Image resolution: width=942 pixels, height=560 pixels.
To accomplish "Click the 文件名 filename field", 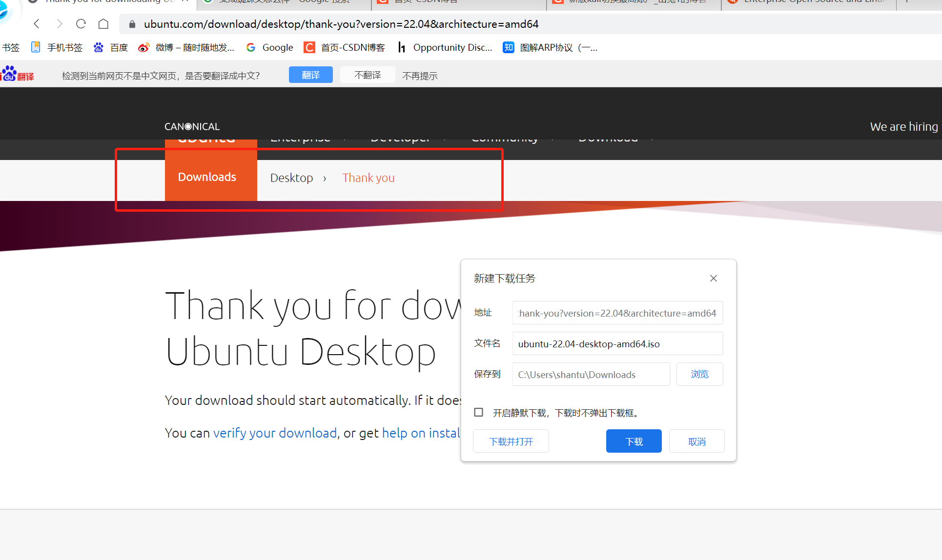I will (617, 343).
